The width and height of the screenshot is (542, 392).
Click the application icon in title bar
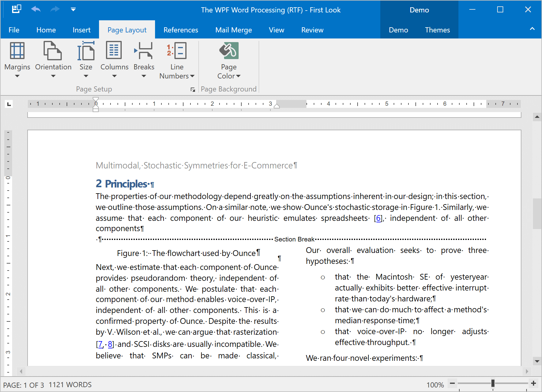click(16, 10)
